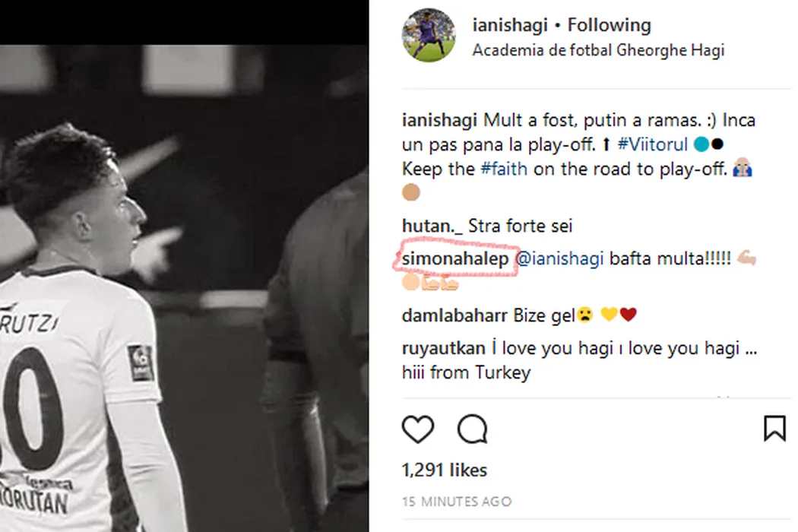The width and height of the screenshot is (798, 532).
Task: Click the @ianishagi mention in simonahalep's comment
Action: click(560, 259)
